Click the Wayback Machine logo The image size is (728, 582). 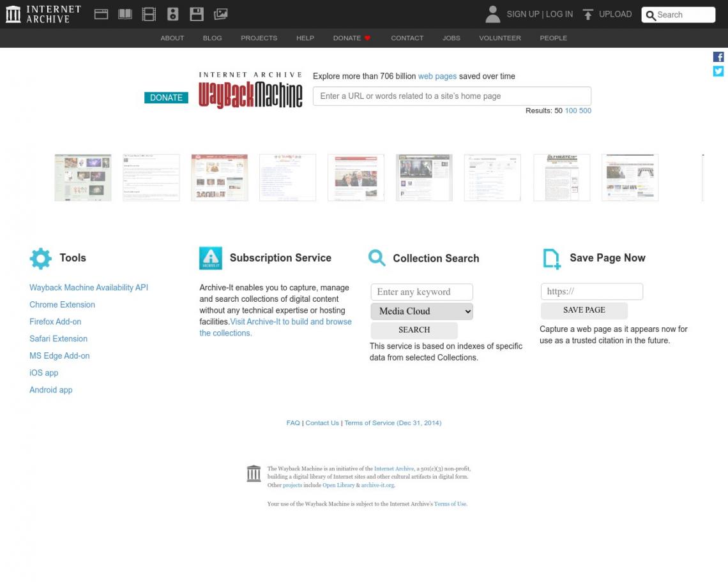[250, 91]
